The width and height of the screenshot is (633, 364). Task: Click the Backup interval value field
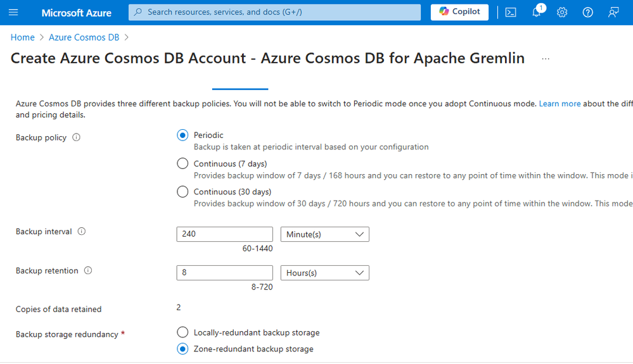point(224,234)
